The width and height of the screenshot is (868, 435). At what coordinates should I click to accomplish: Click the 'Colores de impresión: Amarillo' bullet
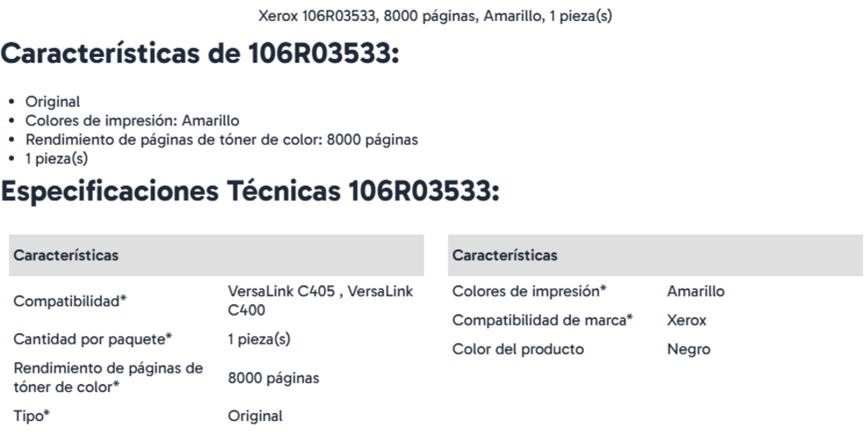coord(130,121)
